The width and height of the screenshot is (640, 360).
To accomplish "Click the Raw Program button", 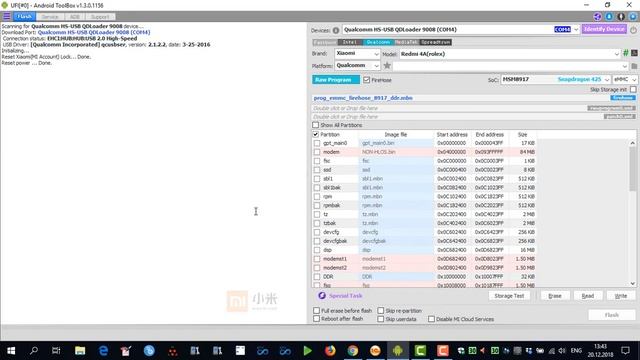I will (336, 80).
